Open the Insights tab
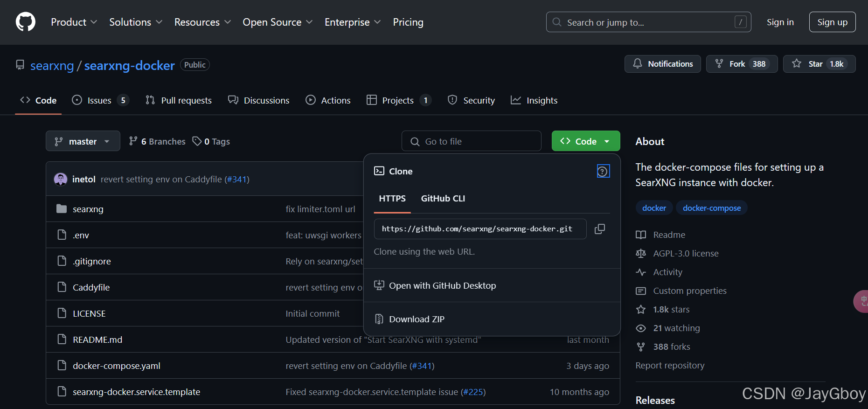 (534, 100)
